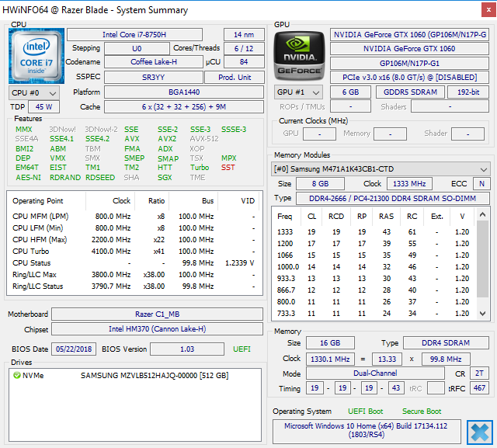The image size is (497, 448).
Task: Click the memory timings scrollbar thumb
Action: pyautogui.click(x=482, y=259)
